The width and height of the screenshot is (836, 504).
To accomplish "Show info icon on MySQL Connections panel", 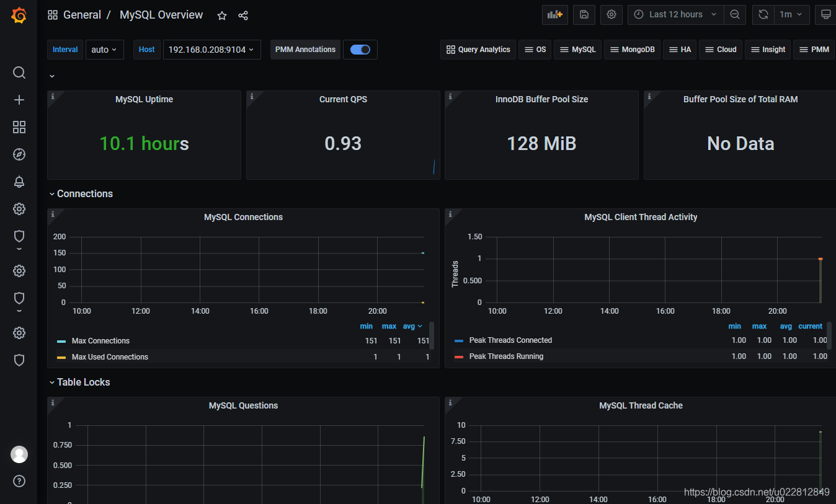I will coord(53,214).
